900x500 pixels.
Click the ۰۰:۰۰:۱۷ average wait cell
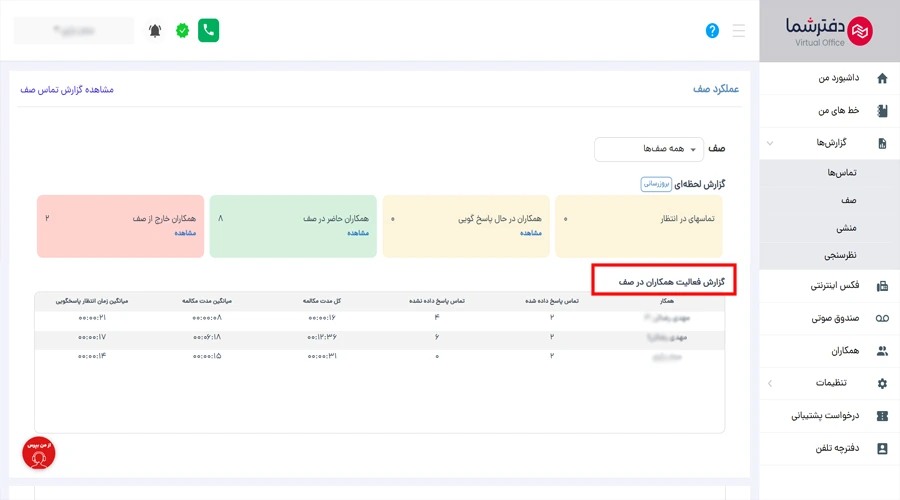(92, 337)
